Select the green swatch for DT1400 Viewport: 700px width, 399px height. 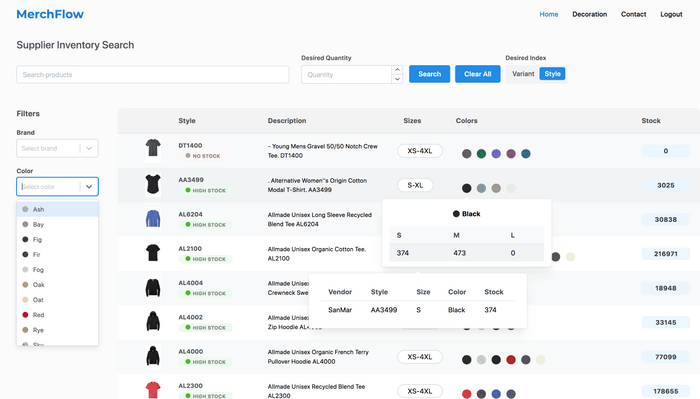[481, 154]
